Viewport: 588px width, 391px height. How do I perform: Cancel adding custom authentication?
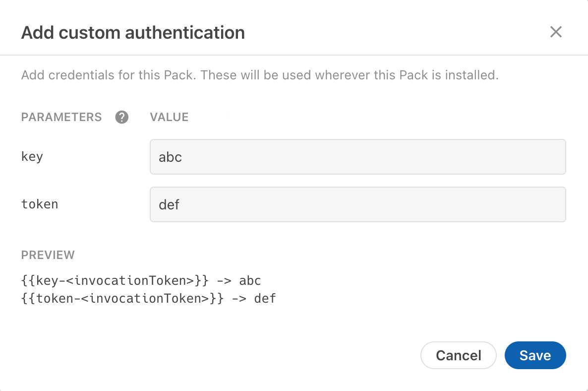(x=458, y=355)
